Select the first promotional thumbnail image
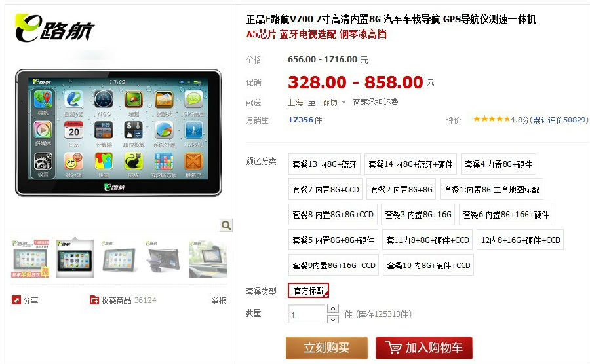Image resolution: width=590 pixels, height=364 pixels. point(31,259)
